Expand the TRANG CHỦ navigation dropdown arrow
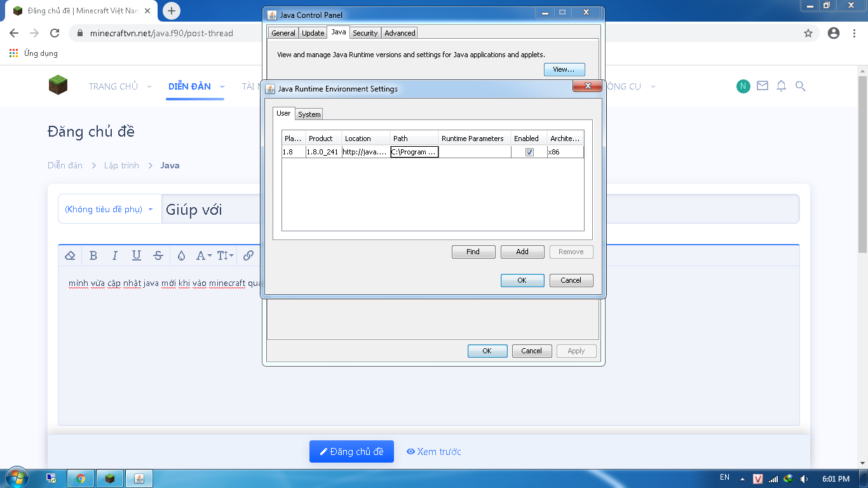 pyautogui.click(x=149, y=86)
